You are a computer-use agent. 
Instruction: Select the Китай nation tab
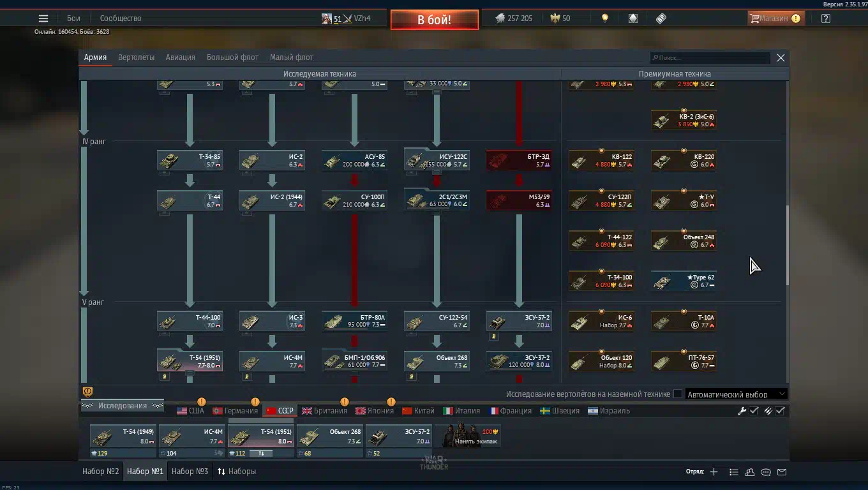(418, 411)
